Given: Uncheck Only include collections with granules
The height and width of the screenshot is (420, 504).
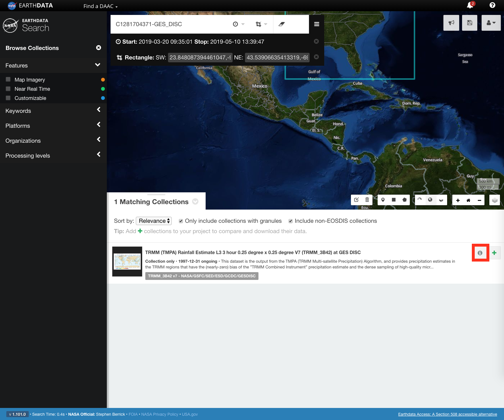Looking at the screenshot, I should pyautogui.click(x=181, y=221).
